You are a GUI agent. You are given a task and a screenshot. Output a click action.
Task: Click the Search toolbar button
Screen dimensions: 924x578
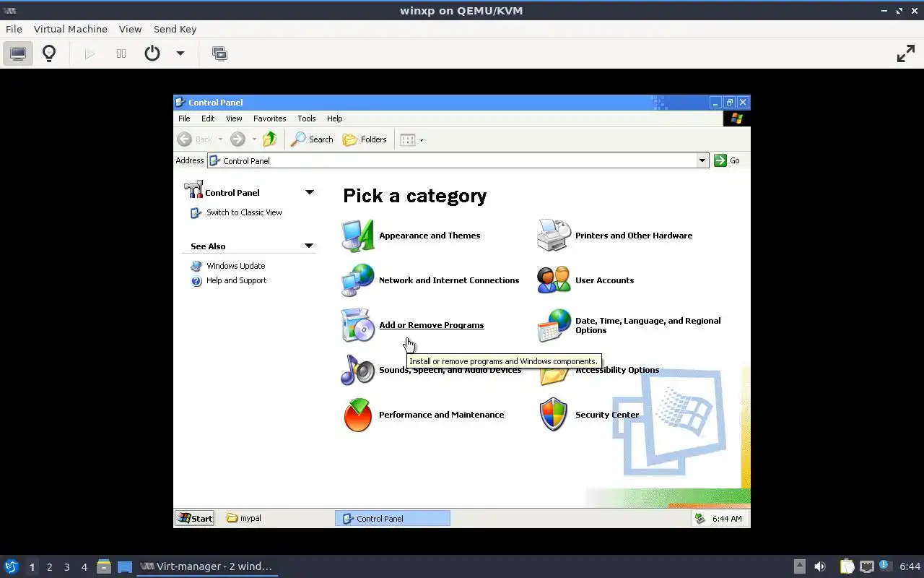[x=313, y=139]
